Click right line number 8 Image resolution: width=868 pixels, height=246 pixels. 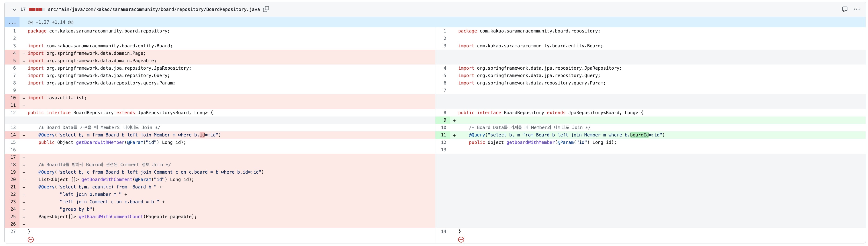click(445, 113)
